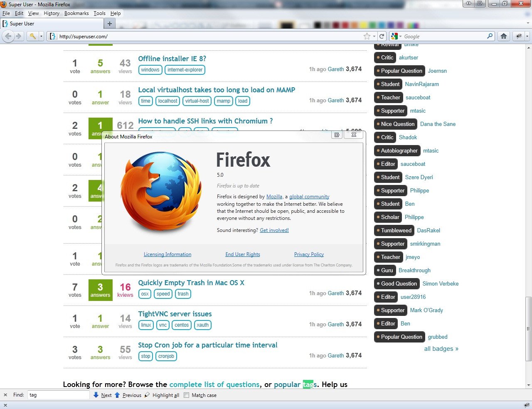The height and width of the screenshot is (409, 532).
Task: Click the page vertical scrollbar thumb
Action: pos(528,328)
